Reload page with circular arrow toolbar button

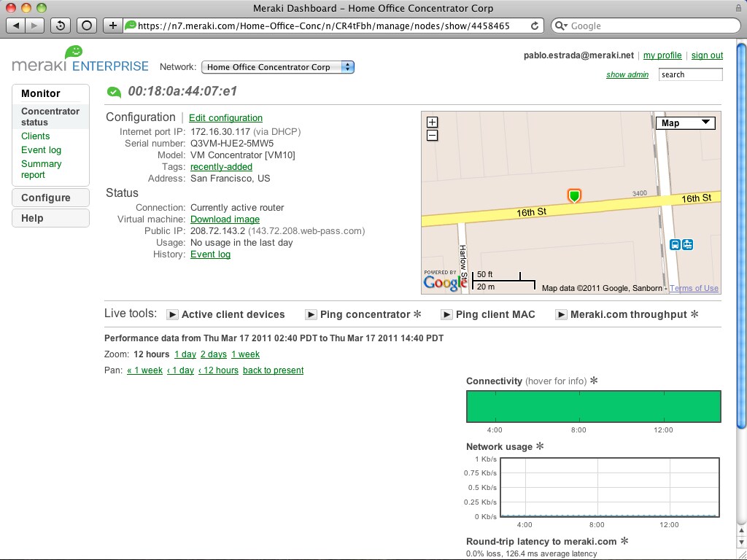(61, 26)
